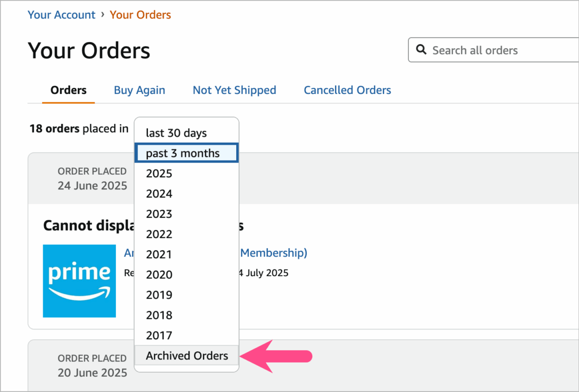View the Cancelled Orders tab

pyautogui.click(x=347, y=90)
